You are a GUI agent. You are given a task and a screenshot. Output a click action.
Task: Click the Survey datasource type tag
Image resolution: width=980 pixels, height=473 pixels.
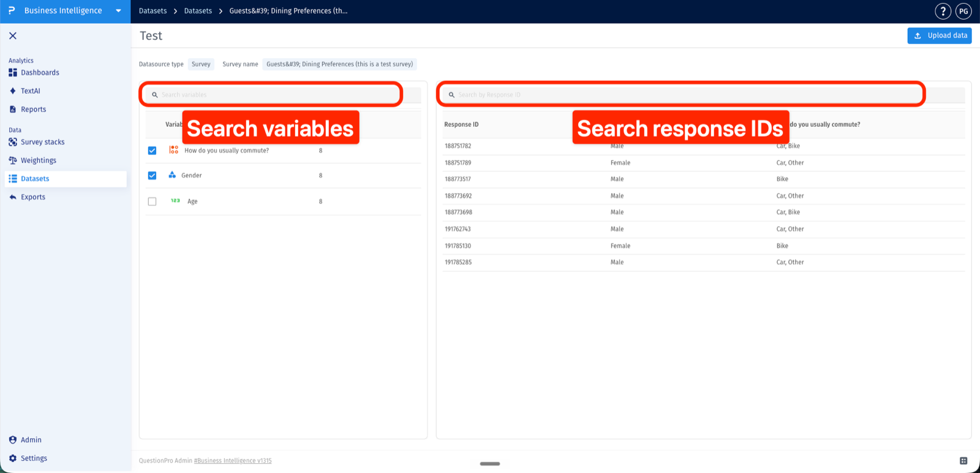[x=201, y=64]
